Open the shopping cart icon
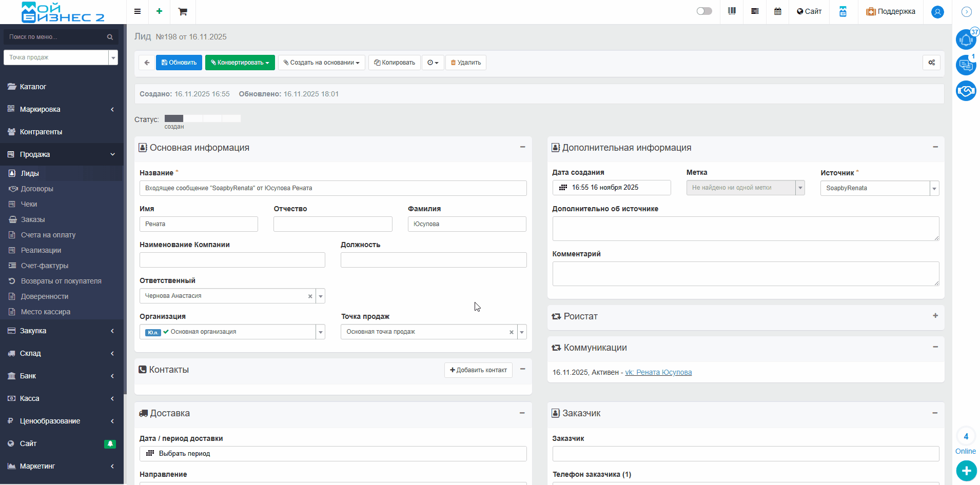The height and width of the screenshot is (485, 980). coord(183,12)
